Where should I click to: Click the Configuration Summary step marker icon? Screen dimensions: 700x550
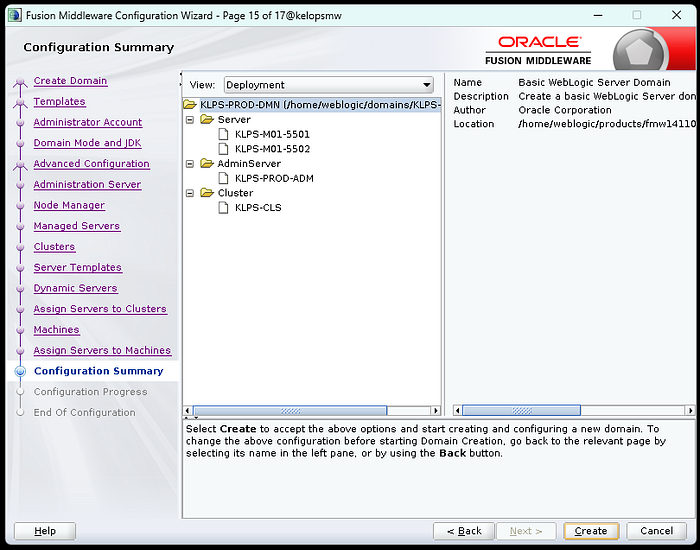(x=20, y=371)
